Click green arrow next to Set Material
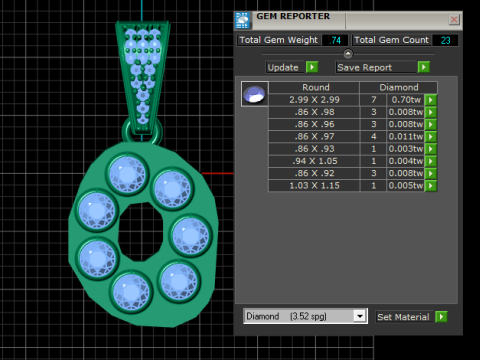This screenshot has height=360, width=480. click(x=441, y=317)
